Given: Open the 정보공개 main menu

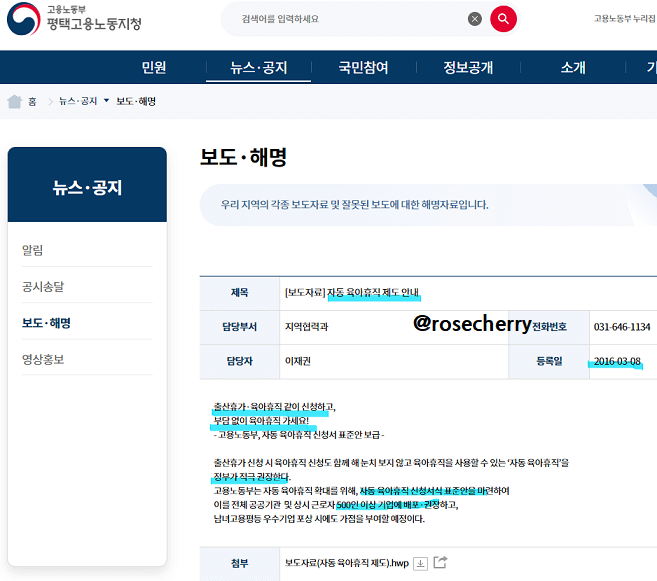Looking at the screenshot, I should [468, 67].
